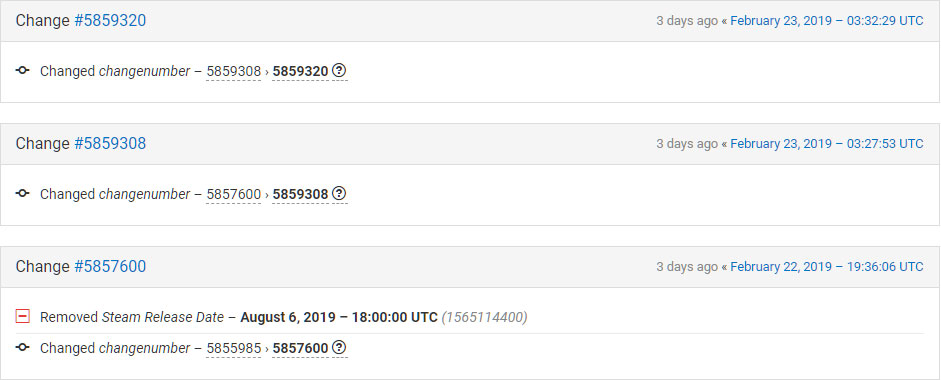941x380 pixels.
Task: Click the August 6, 2019 release date text
Action: coord(338,317)
